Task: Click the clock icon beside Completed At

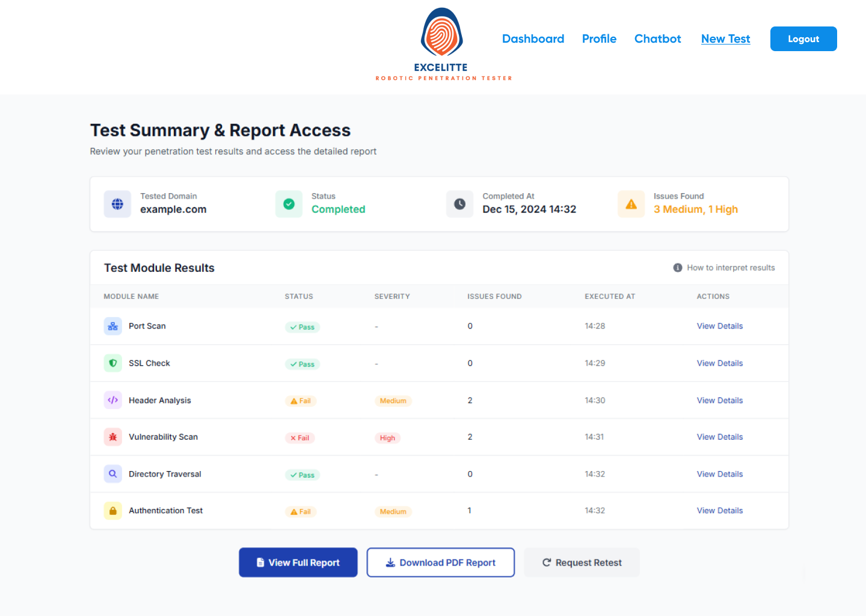Action: (459, 204)
